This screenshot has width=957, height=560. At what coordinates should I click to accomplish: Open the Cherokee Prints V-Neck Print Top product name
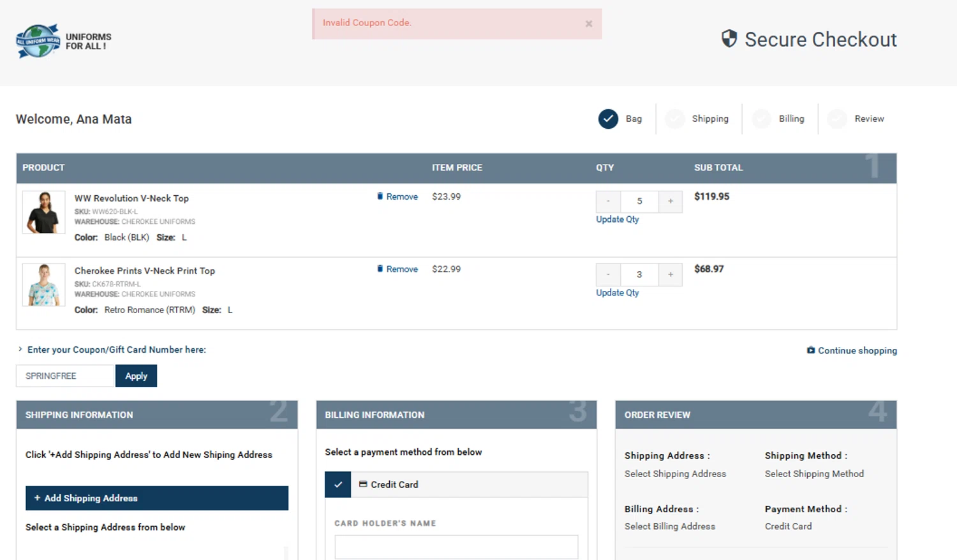pos(145,271)
